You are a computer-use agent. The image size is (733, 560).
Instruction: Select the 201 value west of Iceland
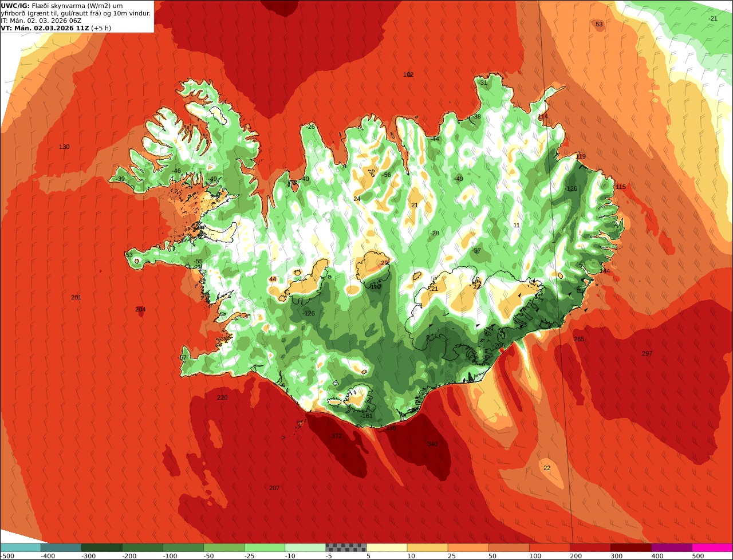coord(76,298)
